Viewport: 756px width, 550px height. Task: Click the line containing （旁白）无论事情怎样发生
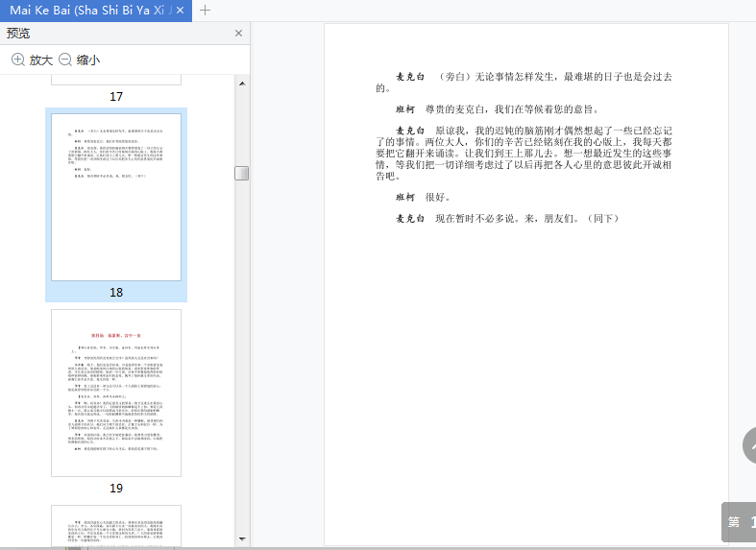[524, 83]
